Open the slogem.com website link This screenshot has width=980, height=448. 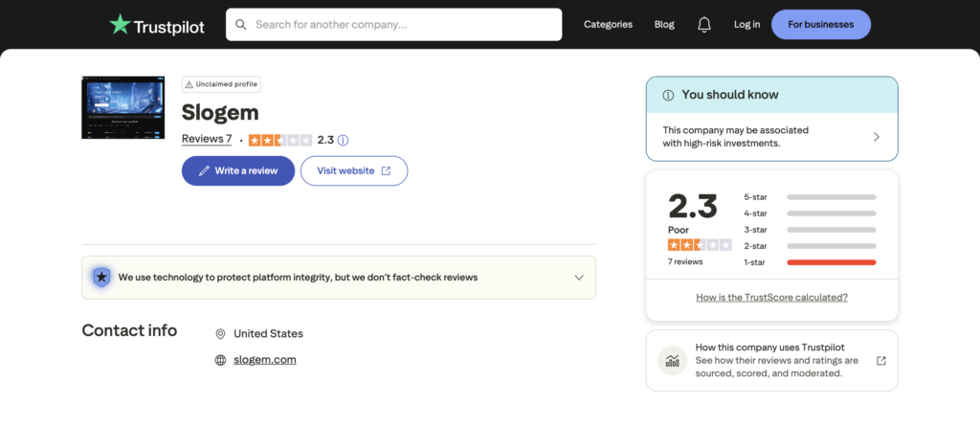(265, 360)
